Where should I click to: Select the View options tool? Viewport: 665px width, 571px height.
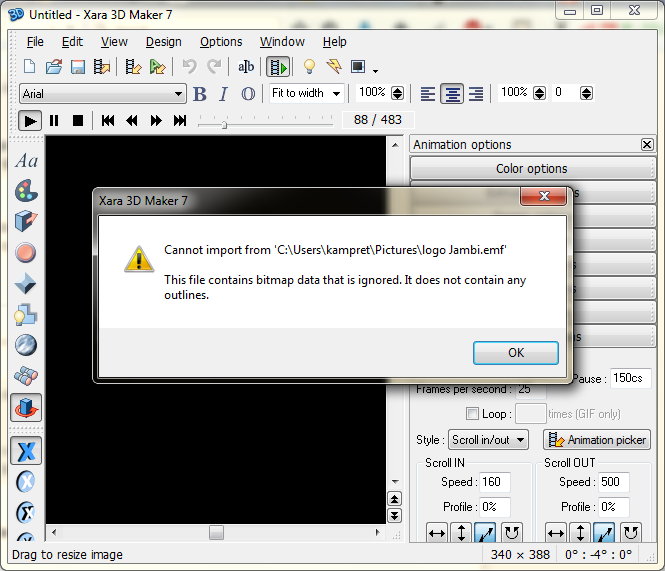26,375
